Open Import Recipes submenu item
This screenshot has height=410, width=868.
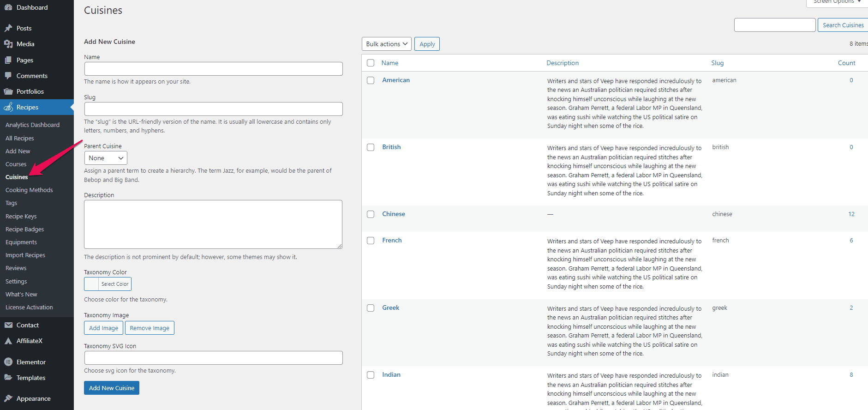click(x=25, y=255)
